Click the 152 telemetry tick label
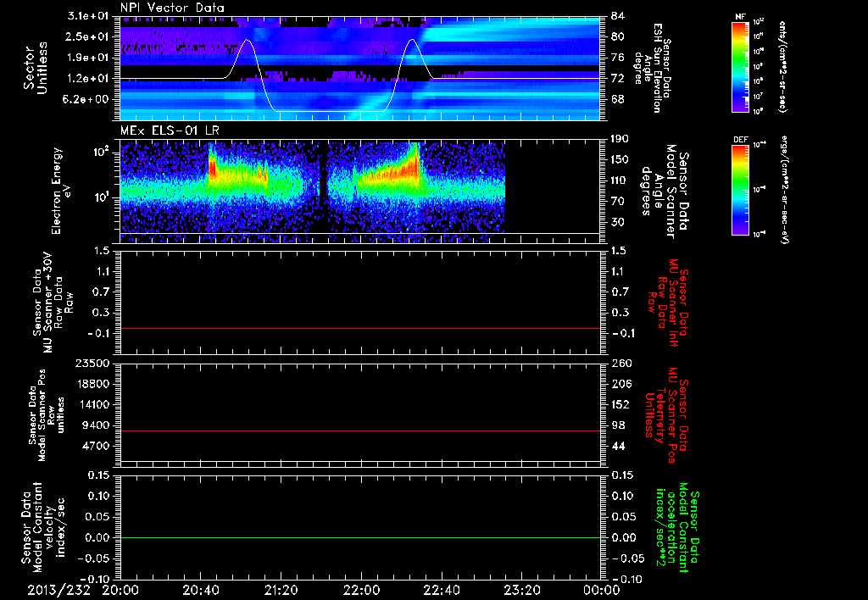Viewport: 868px width, 600px height. pyautogui.click(x=621, y=404)
